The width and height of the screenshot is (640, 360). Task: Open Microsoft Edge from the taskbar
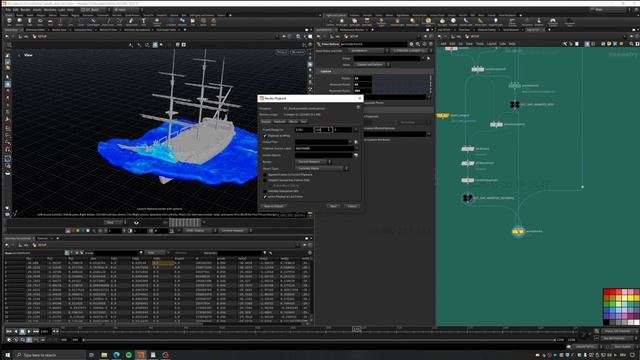116,355
